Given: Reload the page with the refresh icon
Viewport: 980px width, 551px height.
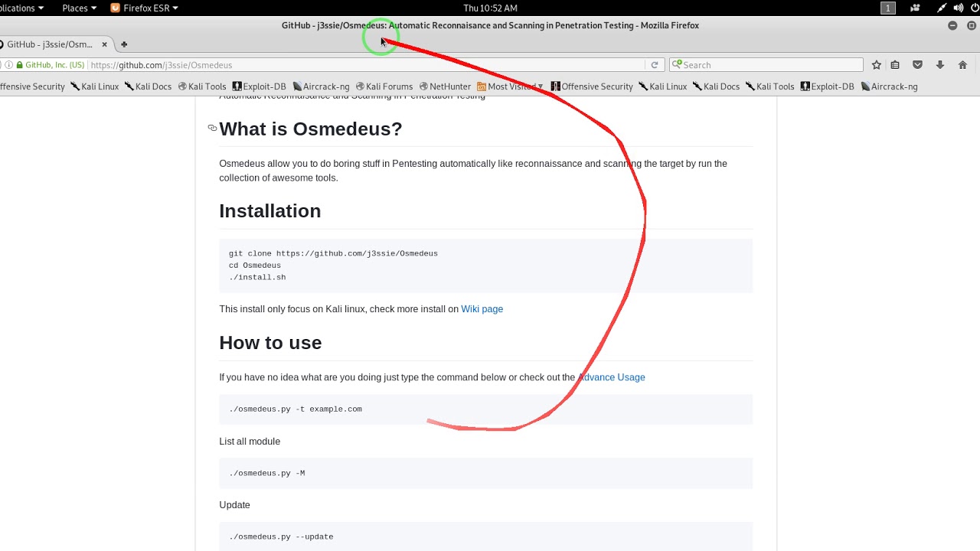Looking at the screenshot, I should click(655, 65).
